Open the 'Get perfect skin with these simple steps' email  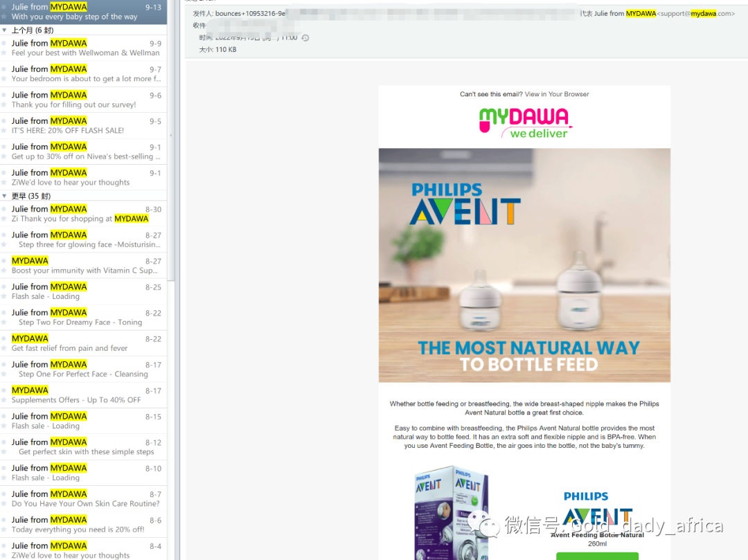(x=84, y=447)
